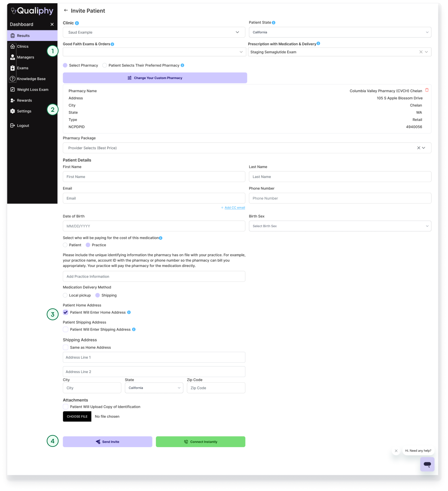Select Practice as the payer

click(88, 245)
